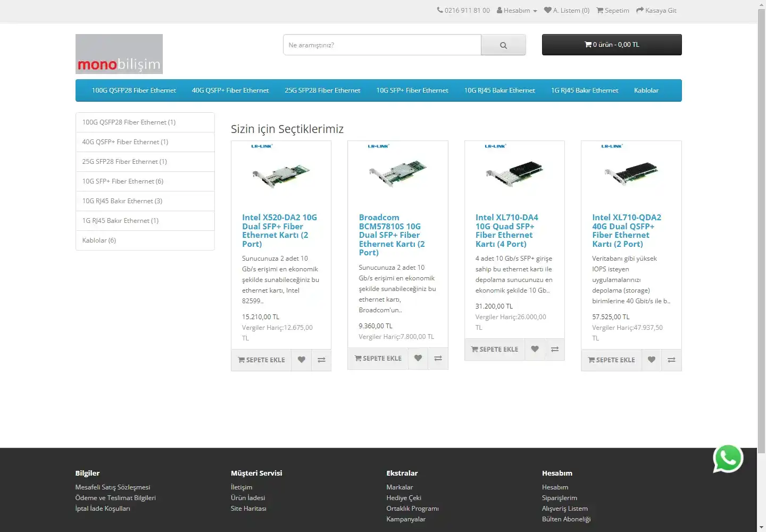The height and width of the screenshot is (532, 766).
Task: Open İptal İade Koşulları link
Action: click(x=103, y=509)
